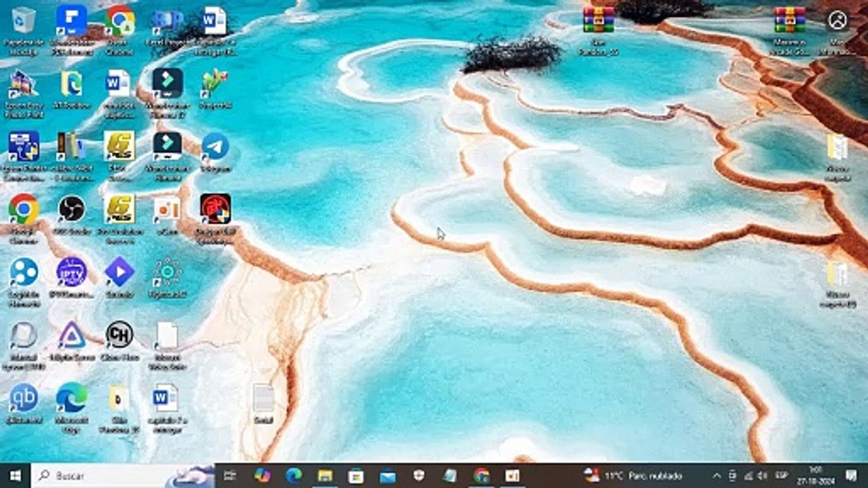Open the Recycle Bin (Papelera de reciclaje)

point(24,21)
